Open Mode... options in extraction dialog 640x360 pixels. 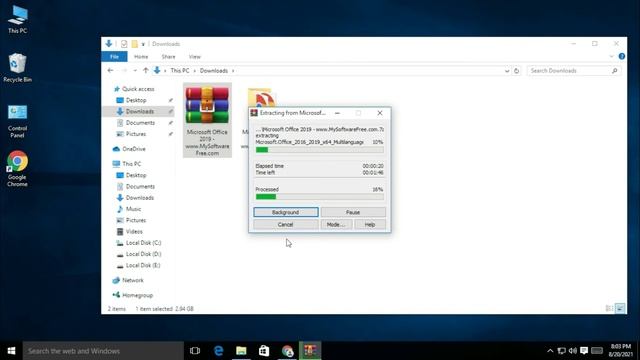[x=336, y=224]
